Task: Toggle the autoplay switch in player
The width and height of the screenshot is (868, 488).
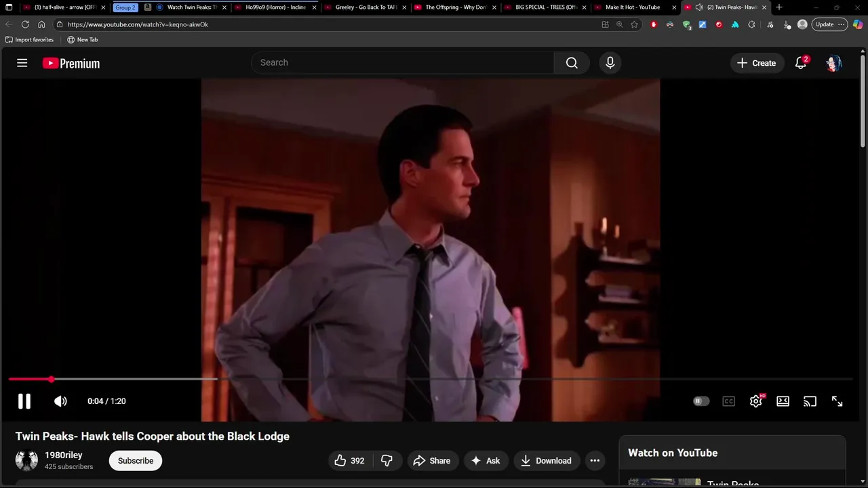Action: [x=701, y=401]
